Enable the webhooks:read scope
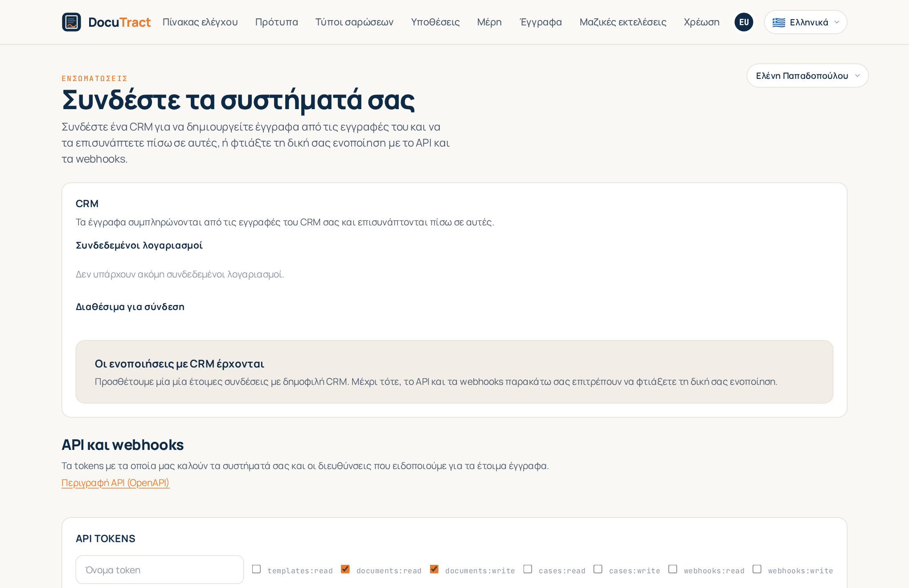Screen dimensions: 909x588 click(673, 569)
